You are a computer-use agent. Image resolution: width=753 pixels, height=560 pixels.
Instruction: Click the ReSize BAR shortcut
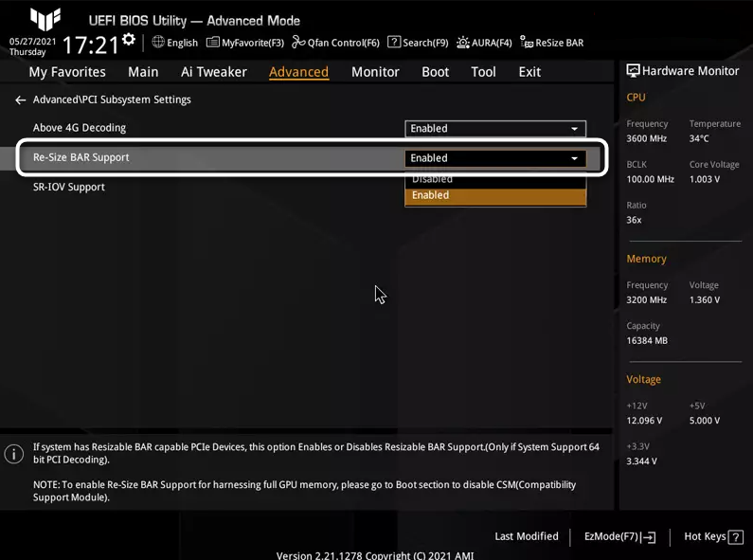point(552,43)
